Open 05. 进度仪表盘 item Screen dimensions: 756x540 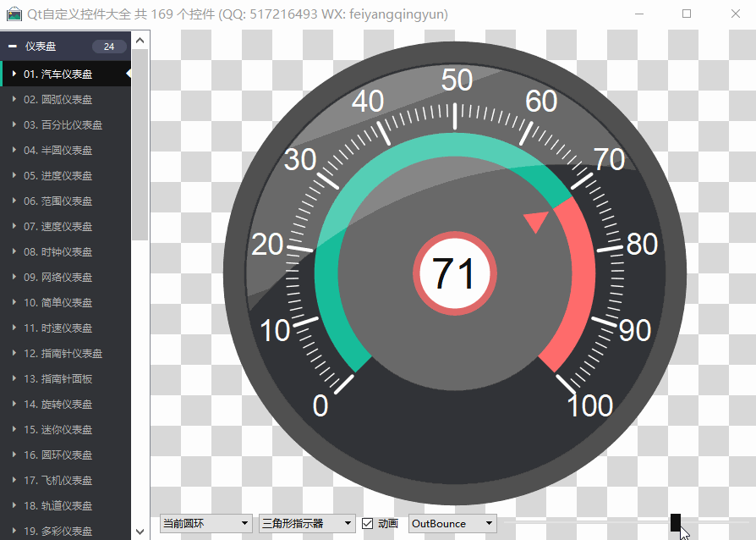click(x=66, y=176)
